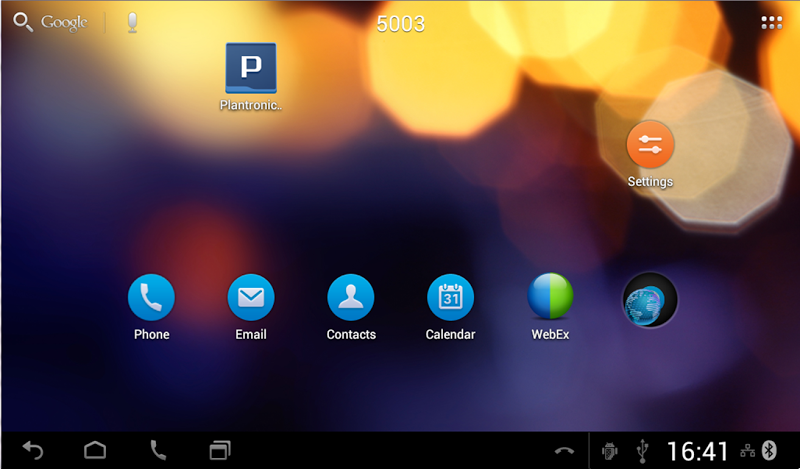This screenshot has height=469, width=800.
Task: Open the orange Settings app
Action: pos(650,144)
